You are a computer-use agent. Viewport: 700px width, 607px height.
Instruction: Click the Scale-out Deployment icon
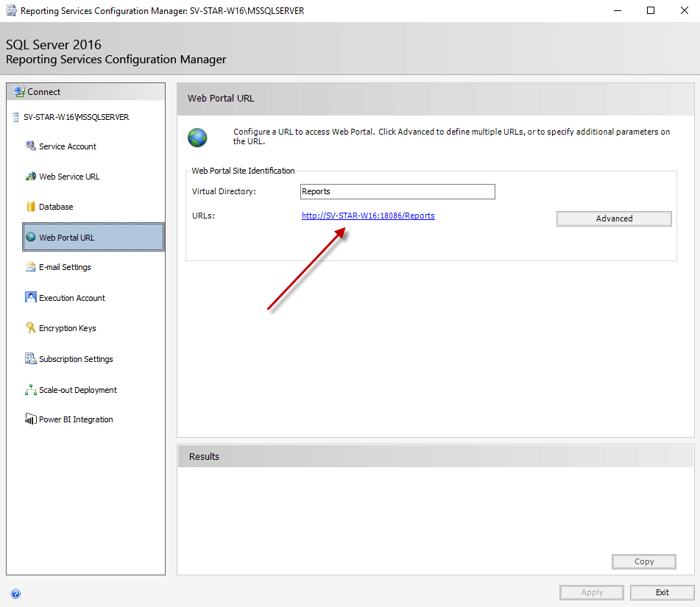[30, 390]
